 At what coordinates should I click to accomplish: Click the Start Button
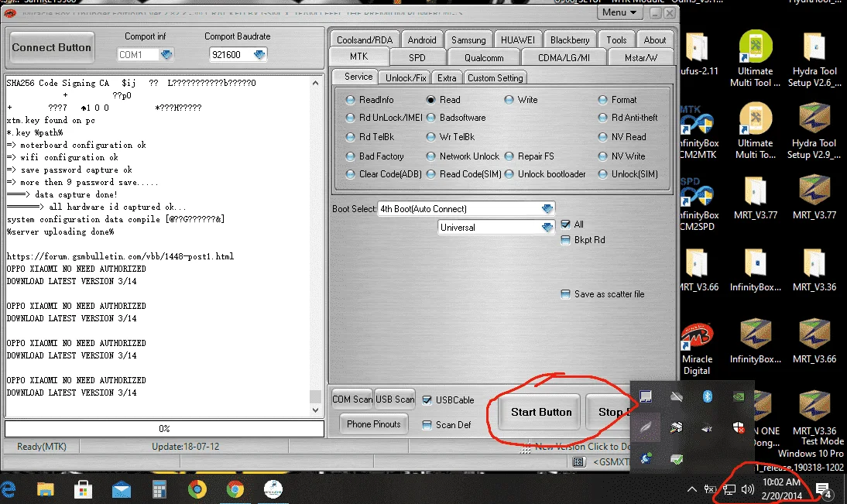pyautogui.click(x=540, y=412)
